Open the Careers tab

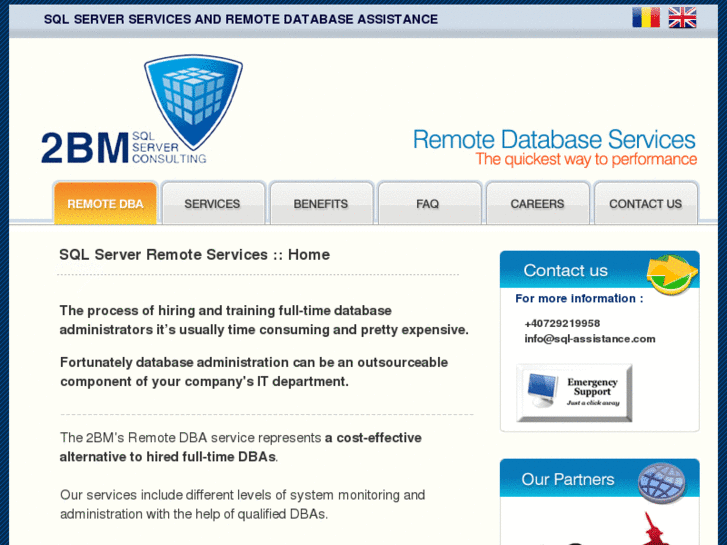(537, 203)
